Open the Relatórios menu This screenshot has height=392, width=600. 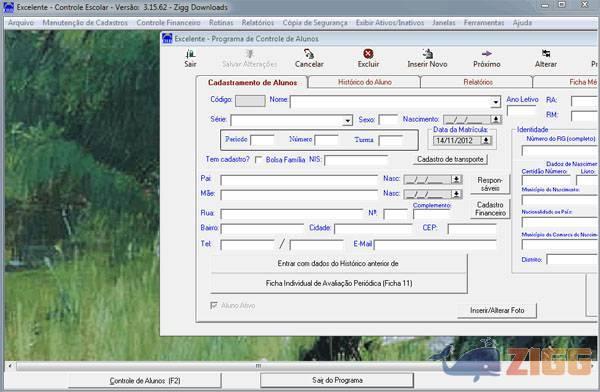[258, 23]
